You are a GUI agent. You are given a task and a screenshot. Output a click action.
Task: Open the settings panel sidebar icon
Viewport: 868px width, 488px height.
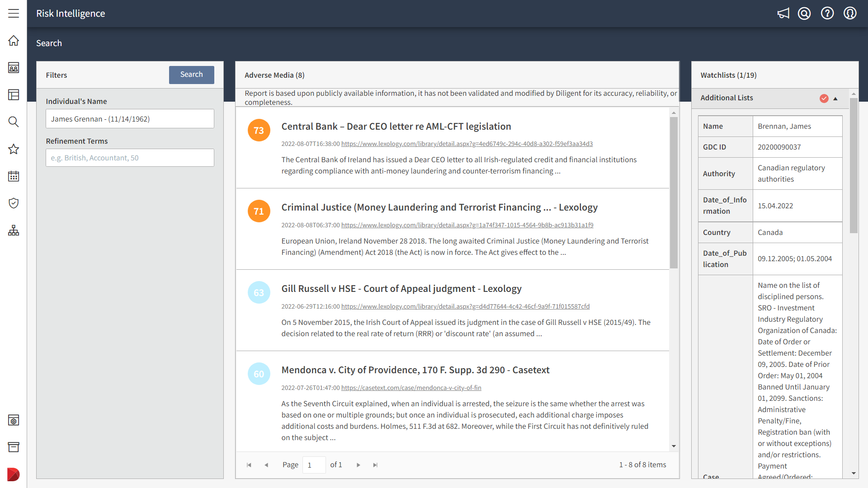14,420
